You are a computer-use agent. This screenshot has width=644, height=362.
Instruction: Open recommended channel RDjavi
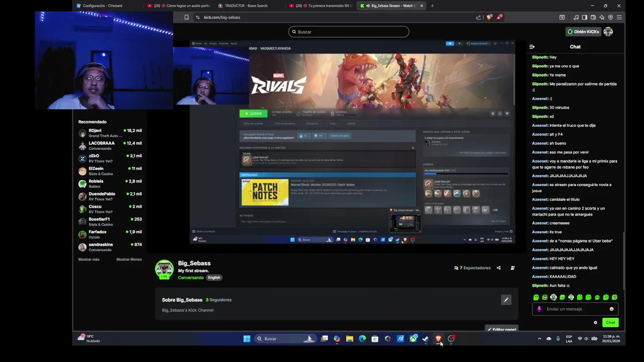110,133
